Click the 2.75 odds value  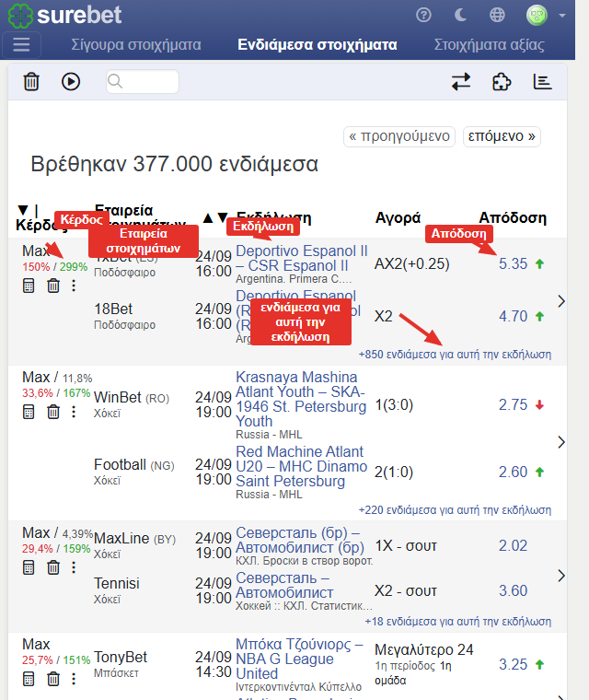(x=513, y=404)
